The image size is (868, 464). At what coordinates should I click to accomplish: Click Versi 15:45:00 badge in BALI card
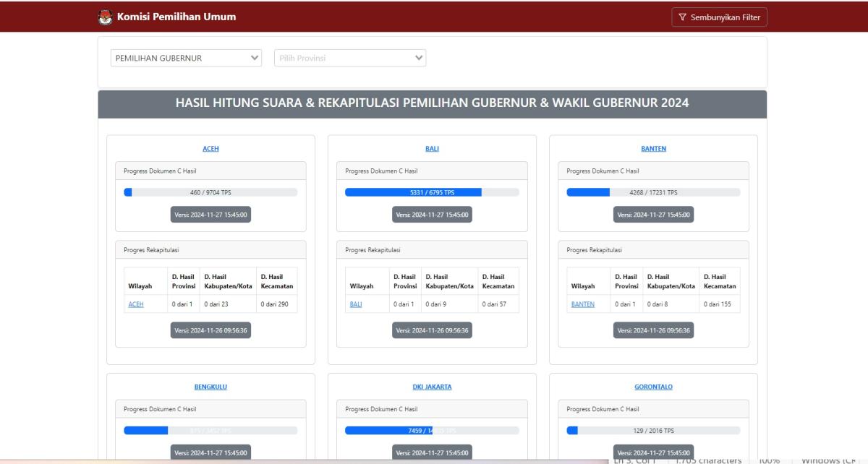(432, 215)
